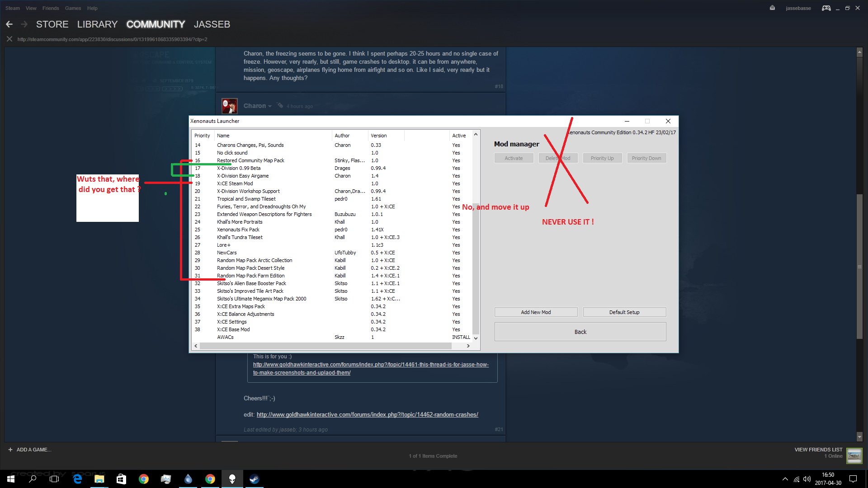Open volume control tray icon
Image resolution: width=868 pixels, height=488 pixels.
(807, 479)
